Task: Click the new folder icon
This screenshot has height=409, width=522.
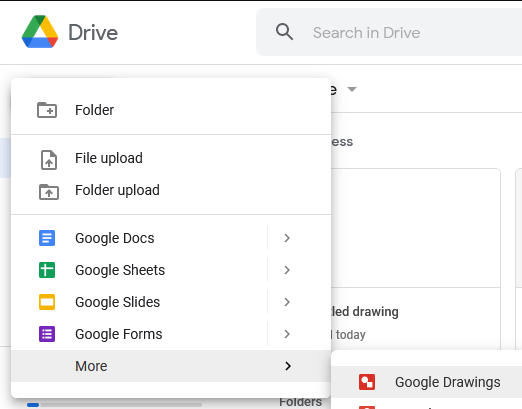Action: (x=47, y=110)
